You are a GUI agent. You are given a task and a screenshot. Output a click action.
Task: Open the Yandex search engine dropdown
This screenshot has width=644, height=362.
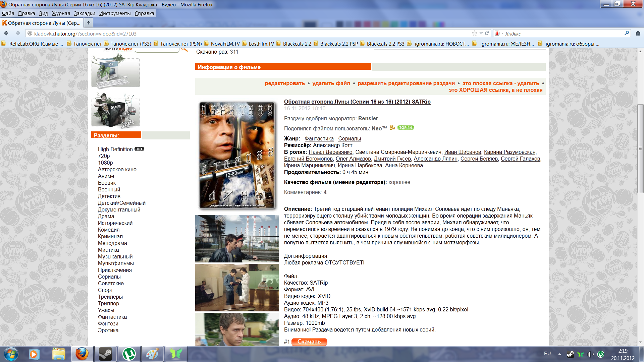499,34
